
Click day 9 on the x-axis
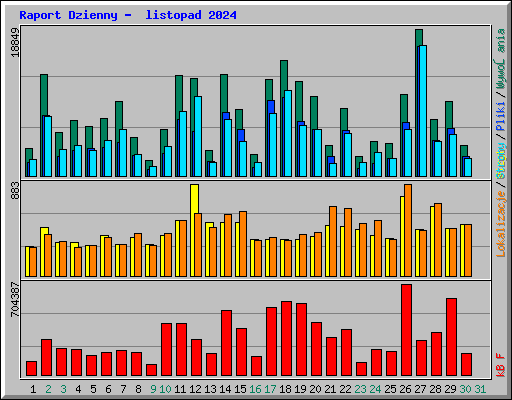(153, 389)
